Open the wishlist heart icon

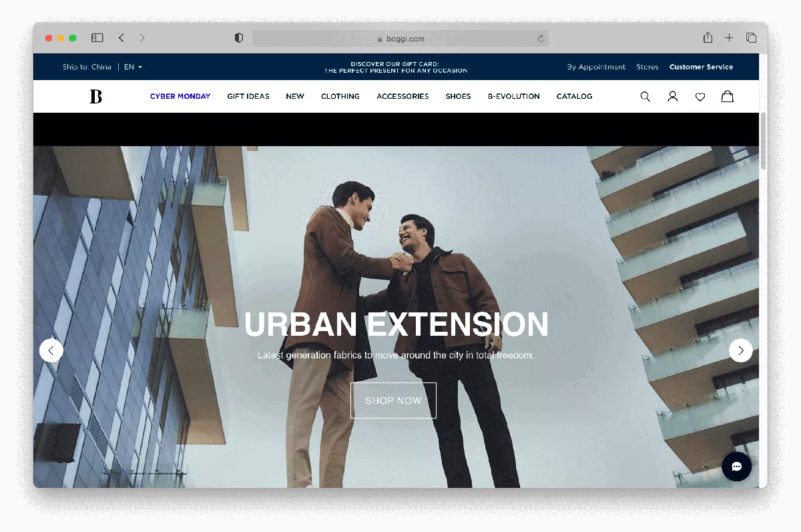click(700, 97)
